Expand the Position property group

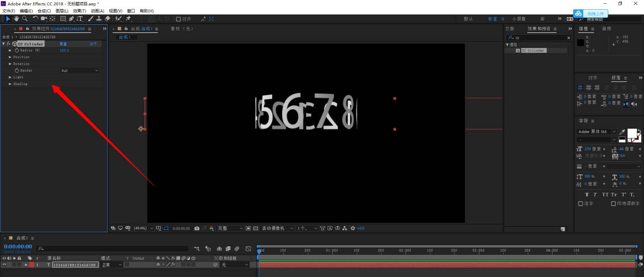pyautogui.click(x=10, y=57)
